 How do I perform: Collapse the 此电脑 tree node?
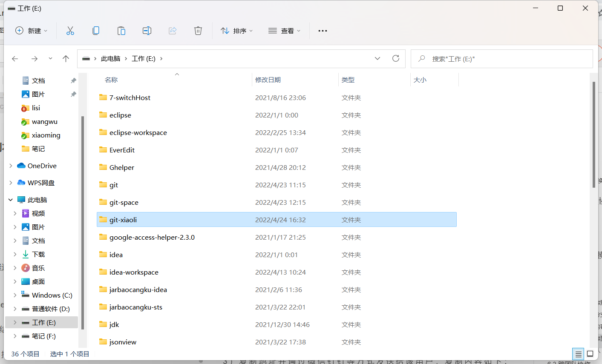tap(11, 200)
